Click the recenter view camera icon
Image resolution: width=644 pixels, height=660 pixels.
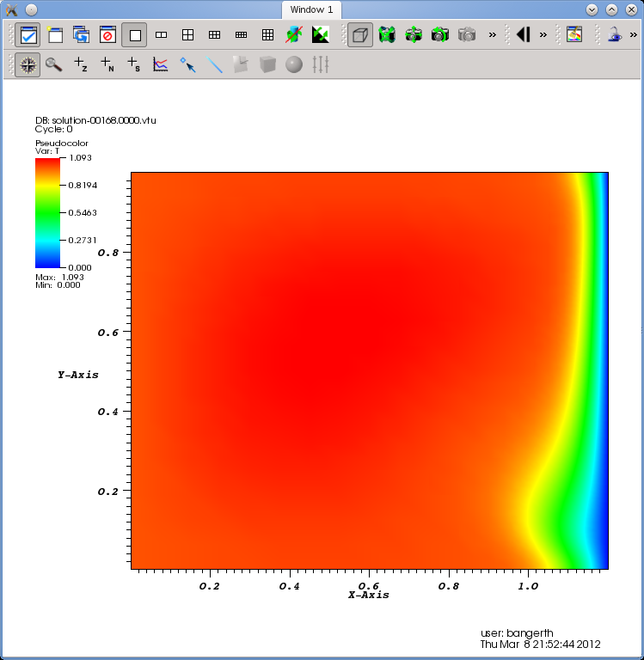pos(414,35)
